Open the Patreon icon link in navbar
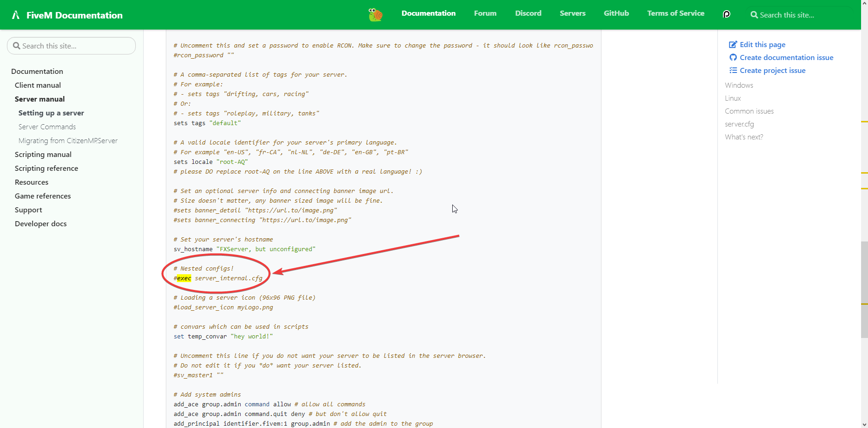 (726, 14)
